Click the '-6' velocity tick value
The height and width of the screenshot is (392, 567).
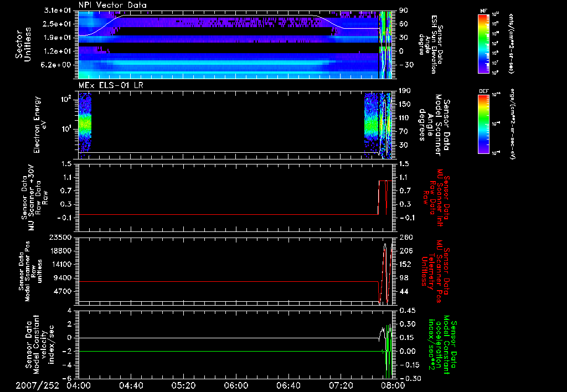click(x=67, y=379)
